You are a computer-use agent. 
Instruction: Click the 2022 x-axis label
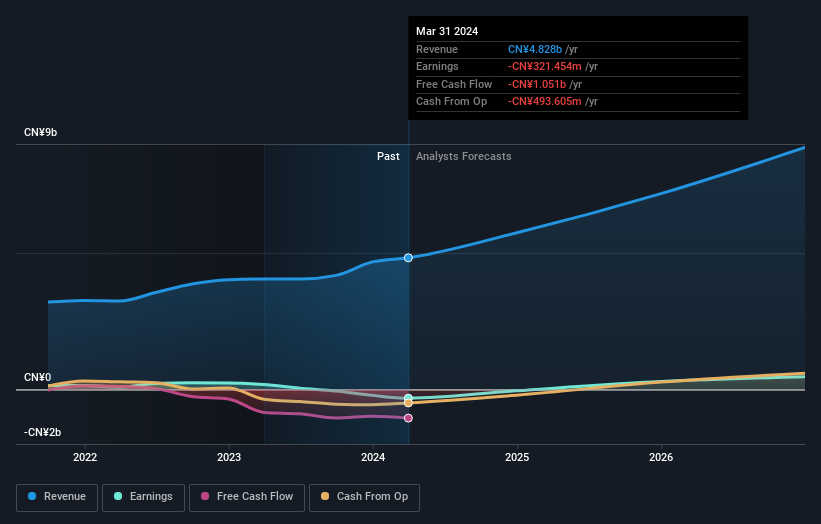click(x=85, y=458)
